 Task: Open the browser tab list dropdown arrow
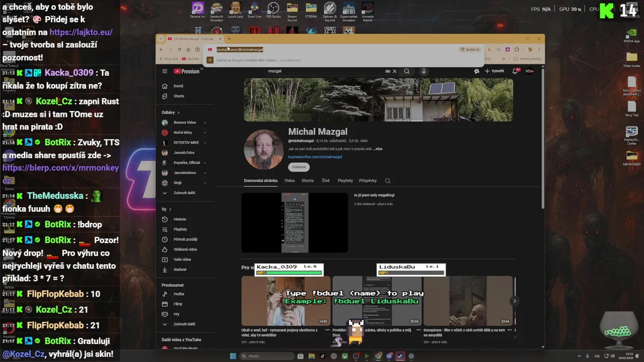coord(160,39)
